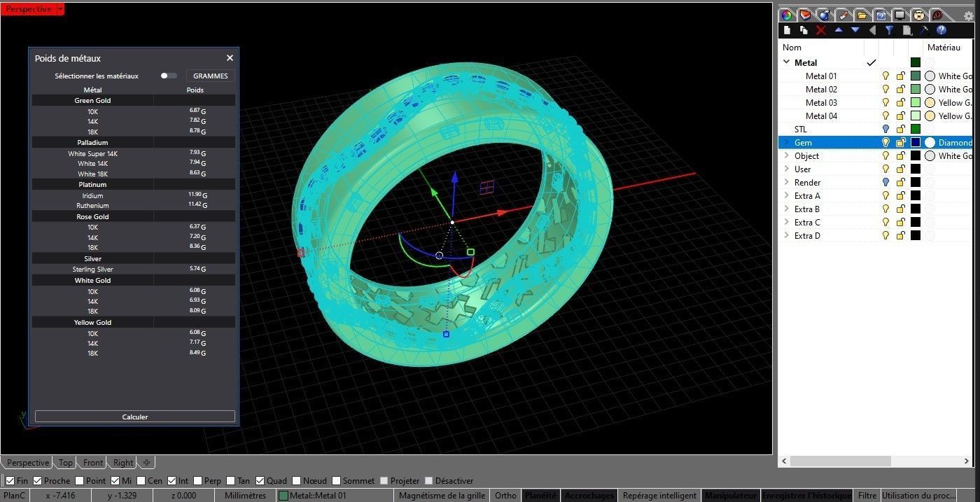Open the Layers panel tab icon
The image size is (980, 502).
click(x=806, y=15)
